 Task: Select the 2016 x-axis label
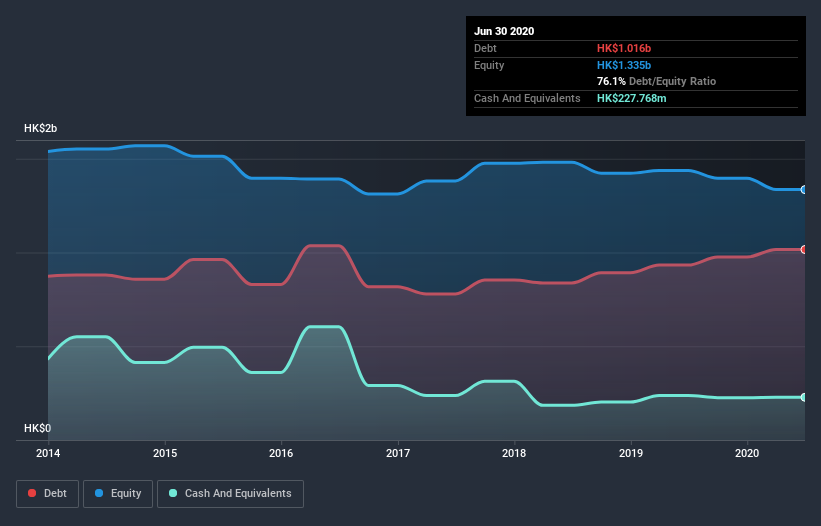281,453
